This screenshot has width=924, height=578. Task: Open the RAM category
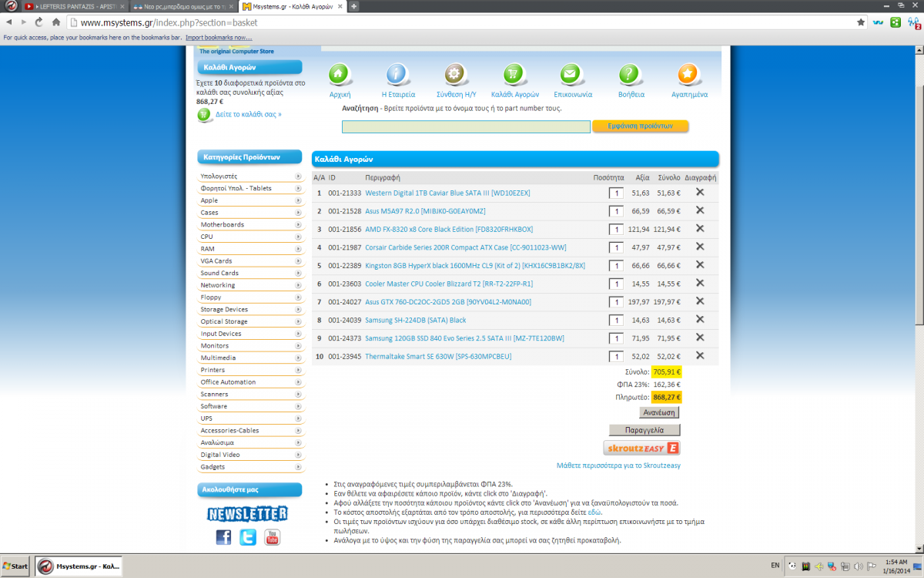[208, 249]
